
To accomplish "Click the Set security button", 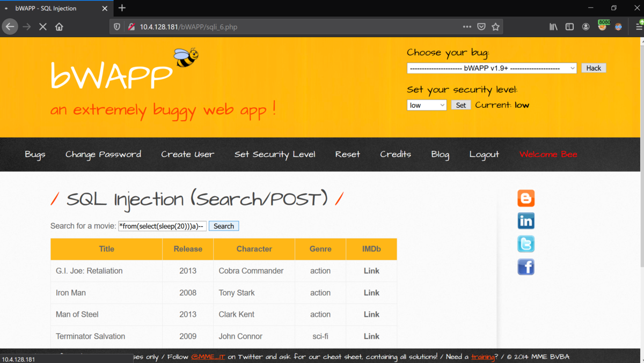I will (x=460, y=105).
